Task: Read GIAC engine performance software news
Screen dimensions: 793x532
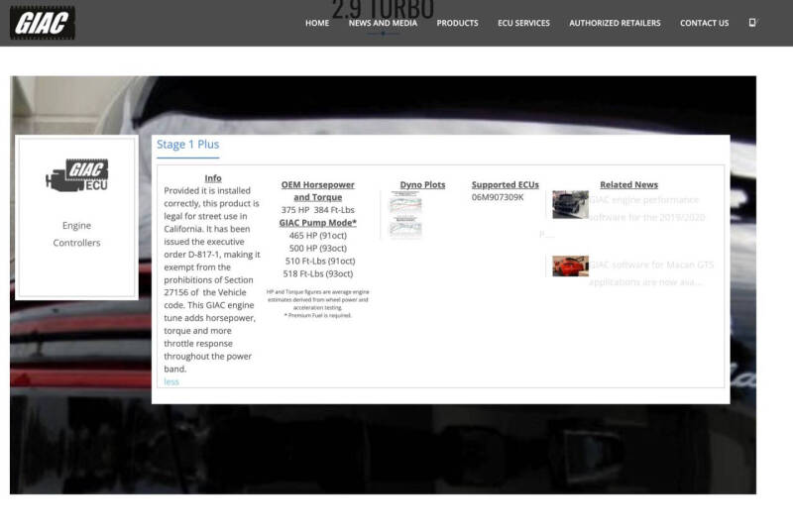Action: pyautogui.click(x=647, y=209)
